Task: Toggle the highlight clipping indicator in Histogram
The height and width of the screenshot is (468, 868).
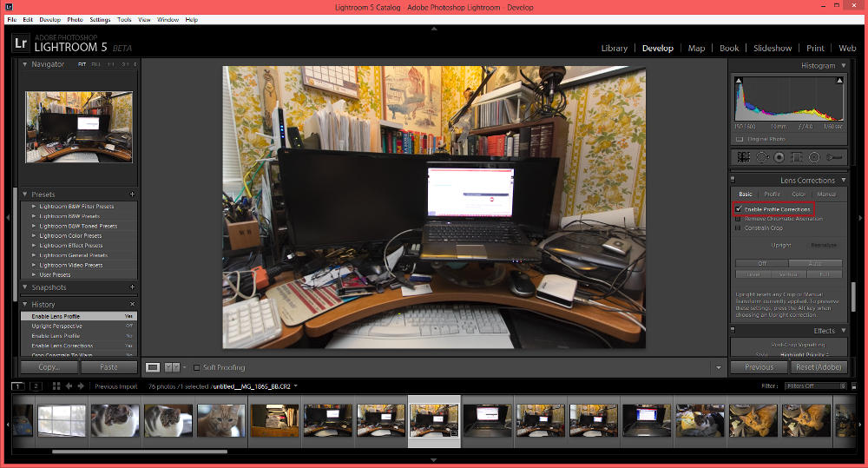Action: (839, 81)
